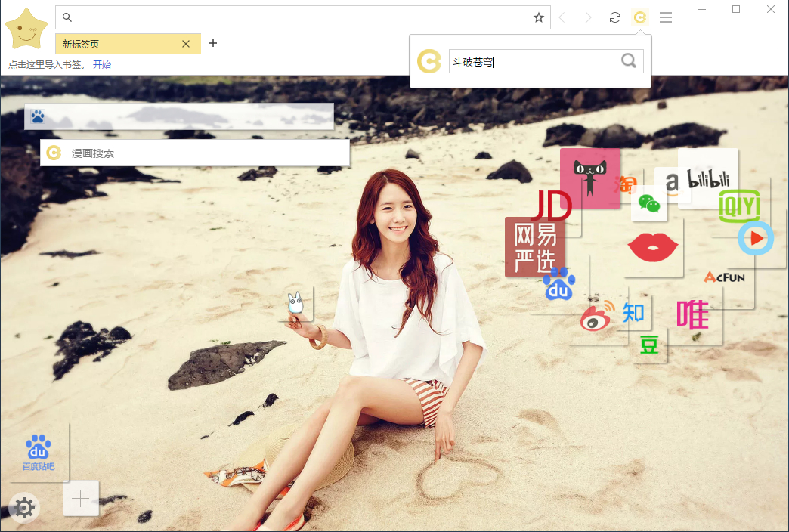This screenshot has width=789, height=532.
Task: Open the AcFun shortcut tile
Action: [724, 277]
